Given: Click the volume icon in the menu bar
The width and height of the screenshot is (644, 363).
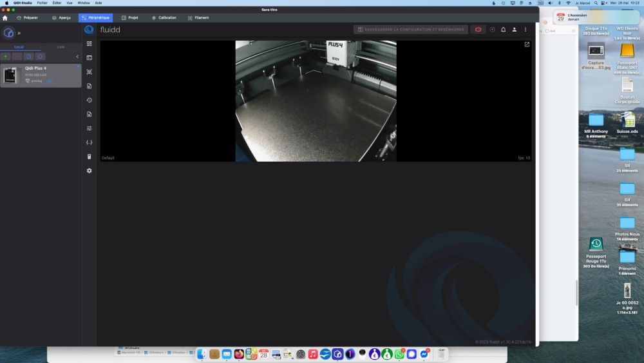Looking at the screenshot, I should [x=551, y=3].
